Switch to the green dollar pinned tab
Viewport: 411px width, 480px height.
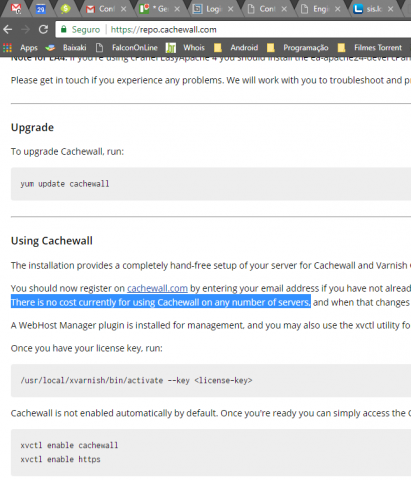(x=65, y=8)
